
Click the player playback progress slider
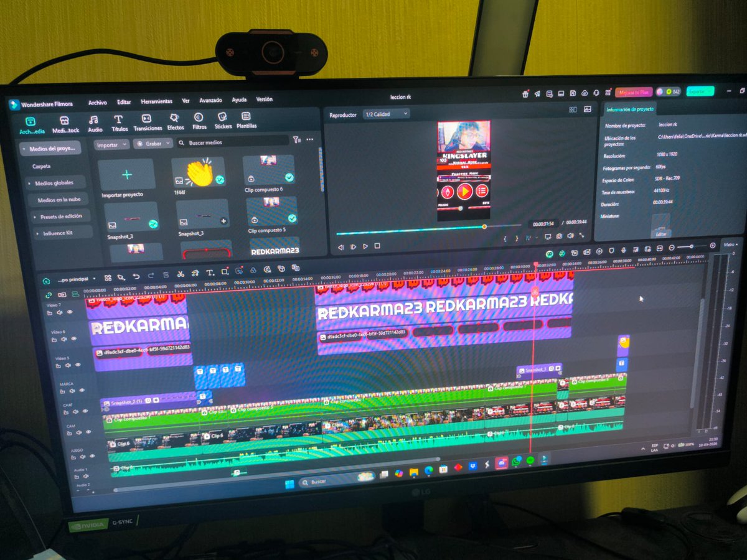point(428,230)
